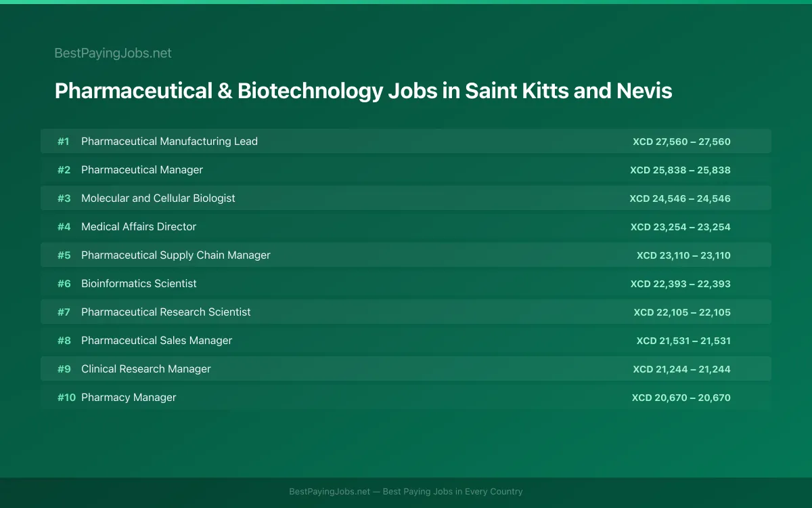Select the Pharmaceutical Research Scientist job title

tap(166, 312)
